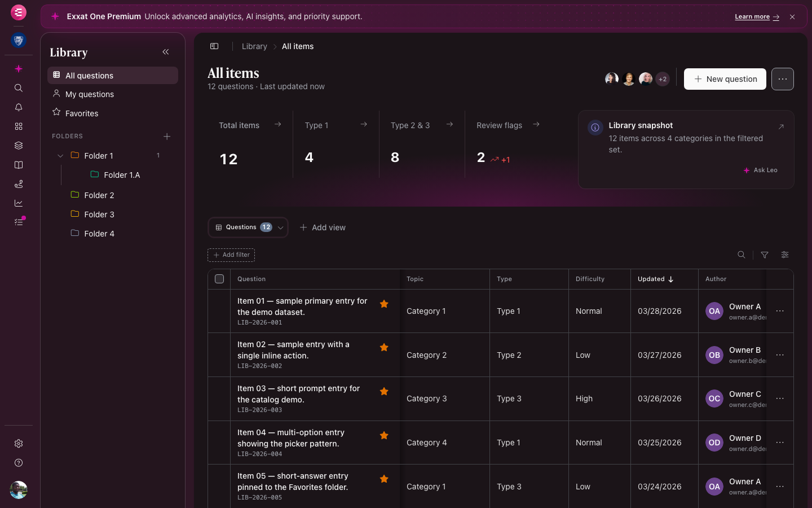The height and width of the screenshot is (508, 812).
Task: Open help question mark icon
Action: (x=19, y=463)
